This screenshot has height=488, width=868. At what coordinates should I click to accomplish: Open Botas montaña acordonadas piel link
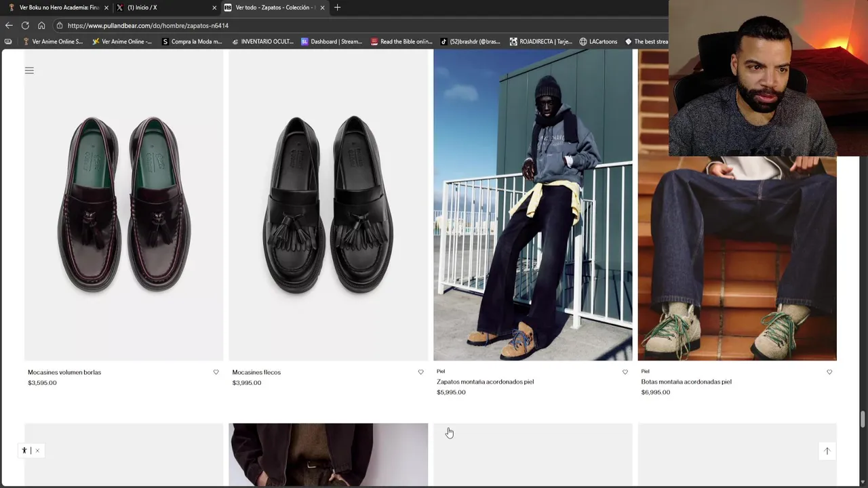[x=686, y=382]
